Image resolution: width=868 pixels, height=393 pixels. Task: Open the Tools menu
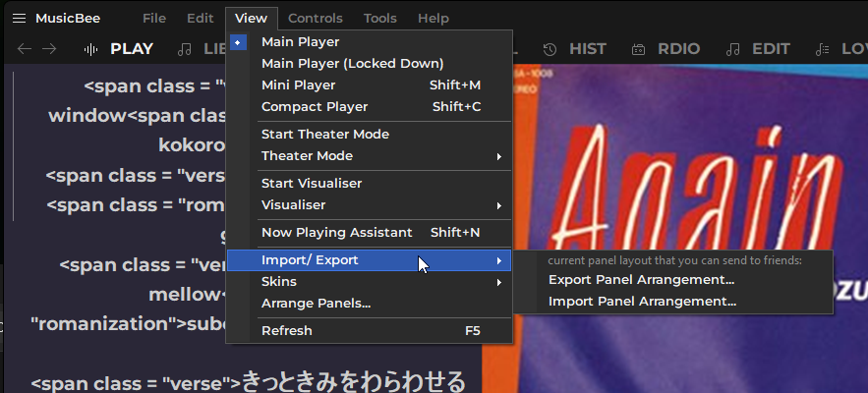click(379, 19)
